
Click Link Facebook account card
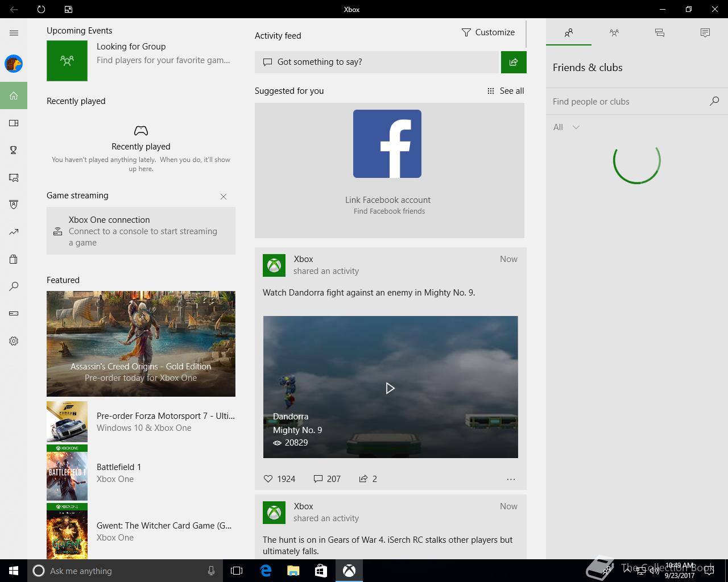pos(390,171)
